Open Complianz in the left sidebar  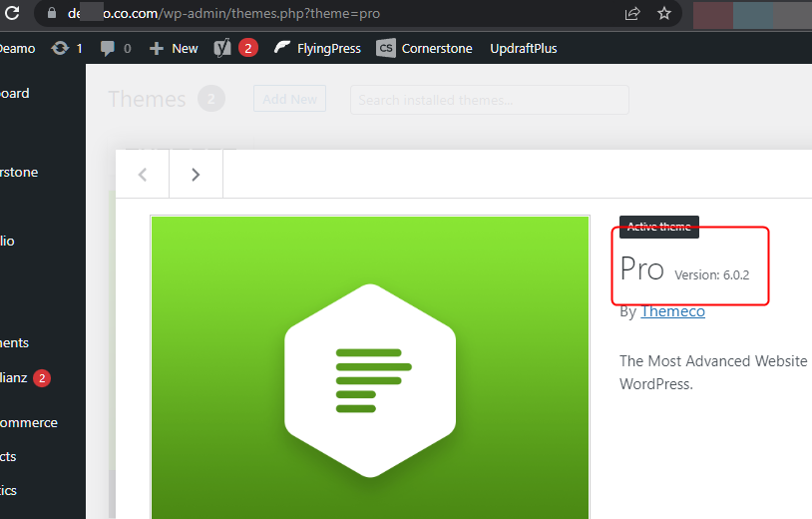point(14,378)
